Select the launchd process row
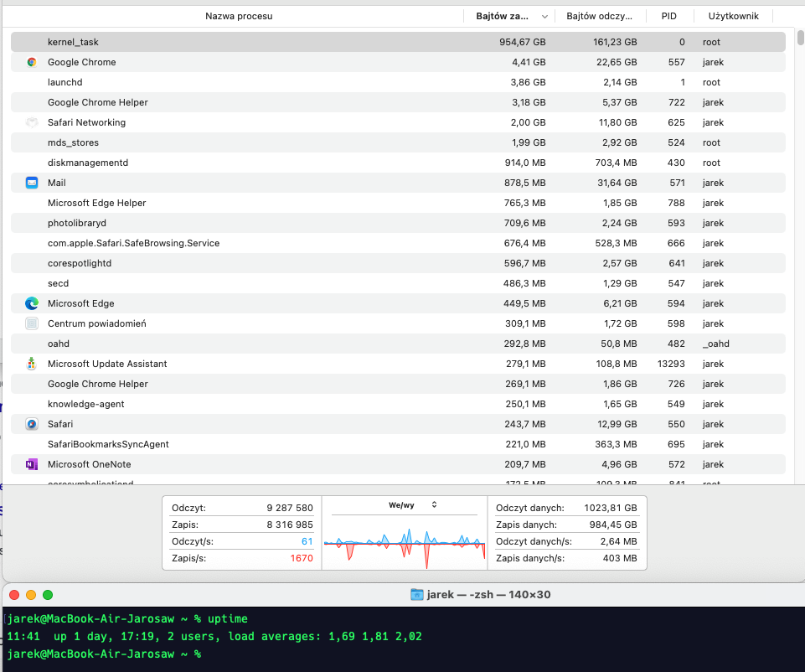Viewport: 805px width, 672px height. pos(398,82)
